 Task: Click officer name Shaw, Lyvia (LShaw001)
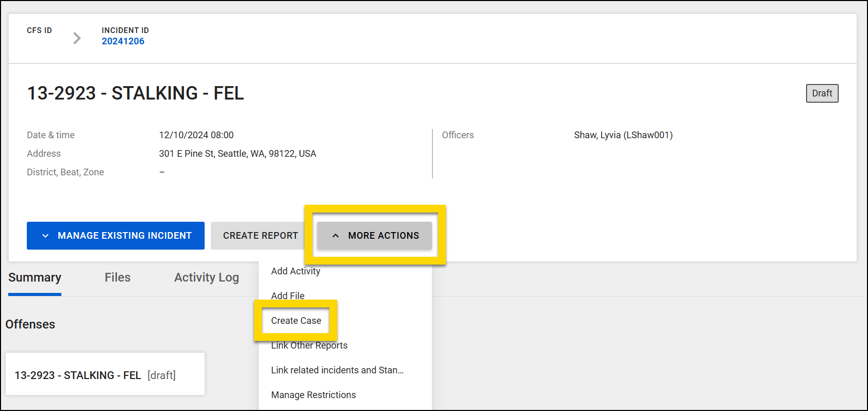(x=623, y=135)
